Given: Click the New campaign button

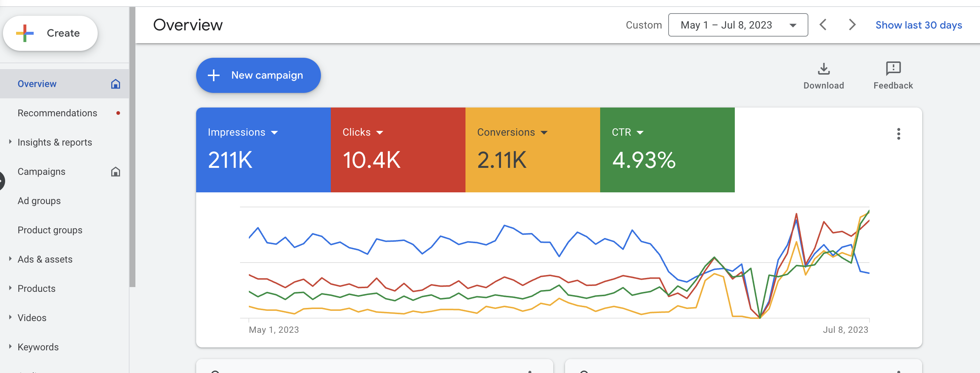Looking at the screenshot, I should (x=258, y=75).
